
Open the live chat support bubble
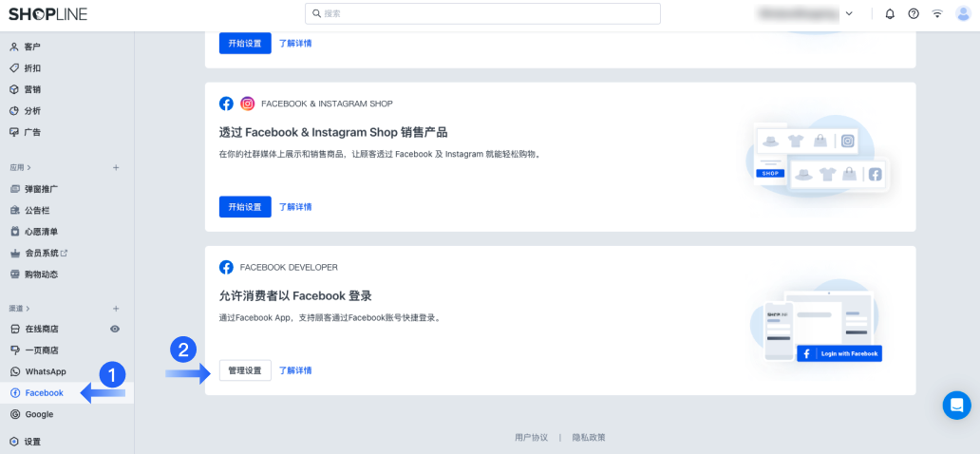coord(957,406)
